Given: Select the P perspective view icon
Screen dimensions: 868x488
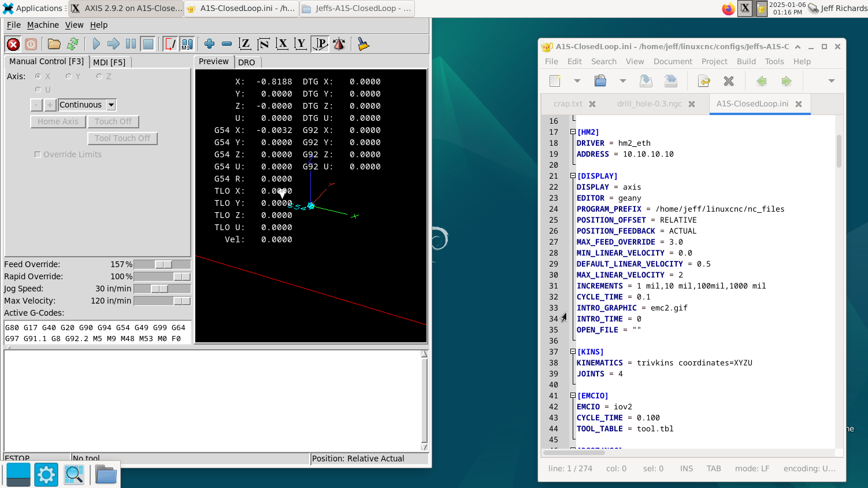Looking at the screenshot, I should click(320, 44).
